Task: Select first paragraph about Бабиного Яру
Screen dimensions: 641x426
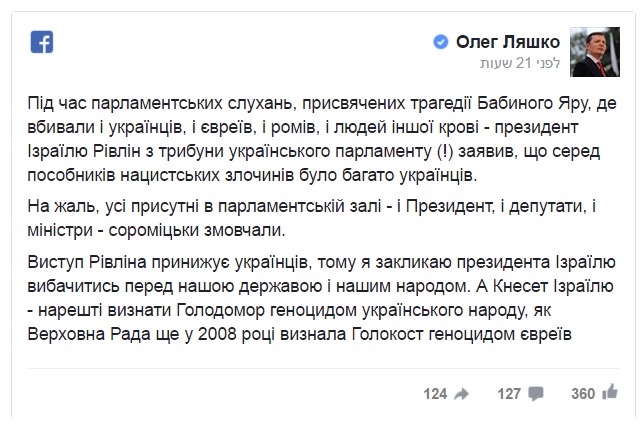Action: coord(322,139)
